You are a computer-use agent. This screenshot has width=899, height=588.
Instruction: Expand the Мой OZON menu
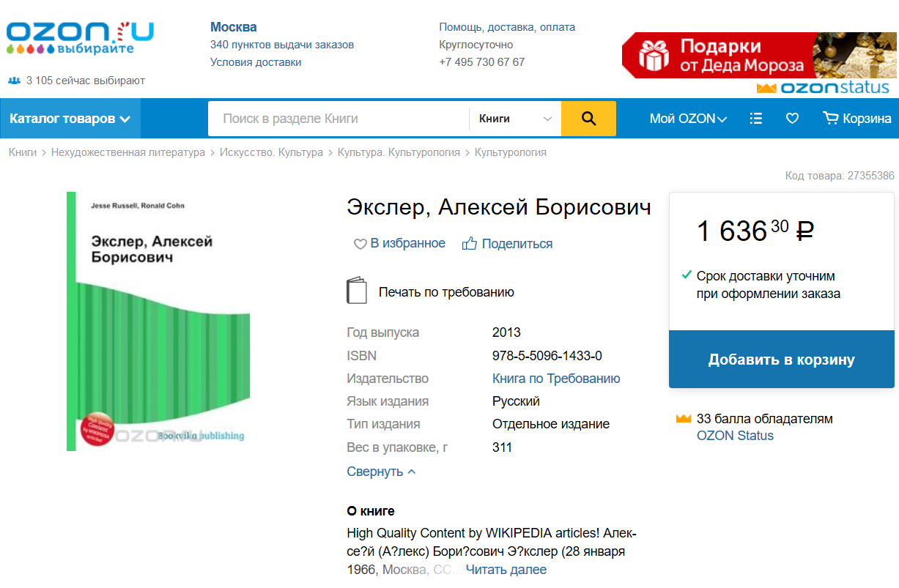pos(687,119)
